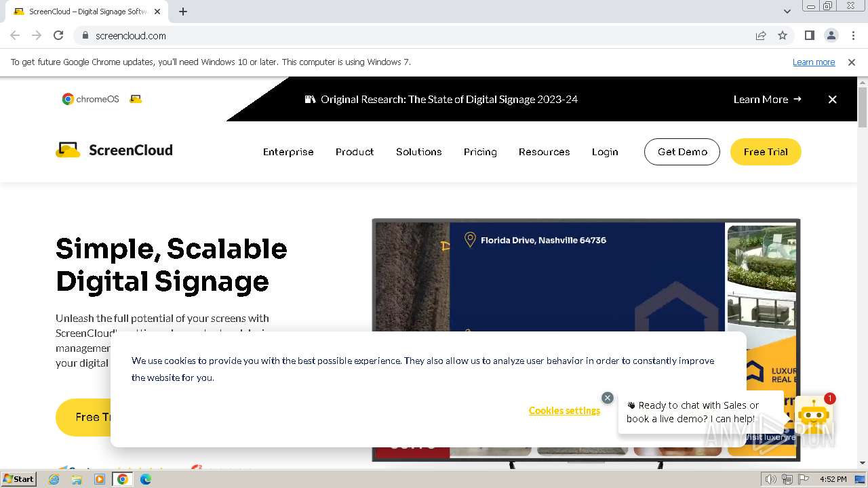Open the Windows Start menu
Screen dimensions: 868x488
19,479
